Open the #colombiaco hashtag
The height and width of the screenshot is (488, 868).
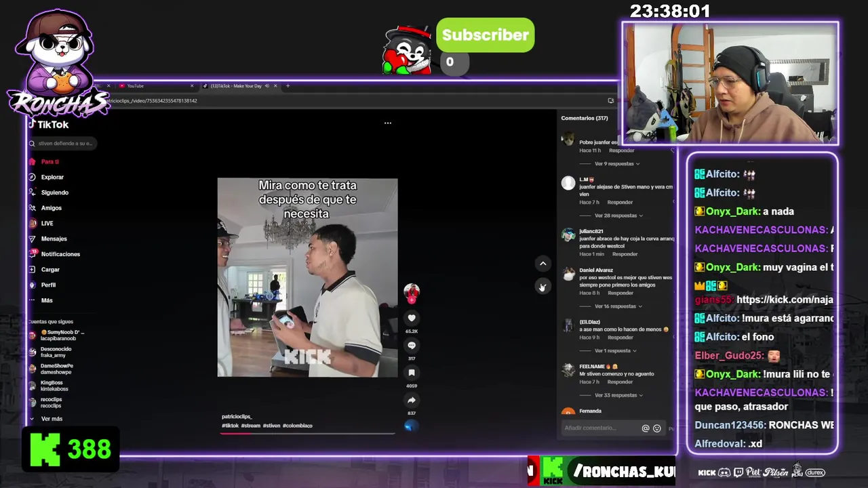pyautogui.click(x=298, y=426)
